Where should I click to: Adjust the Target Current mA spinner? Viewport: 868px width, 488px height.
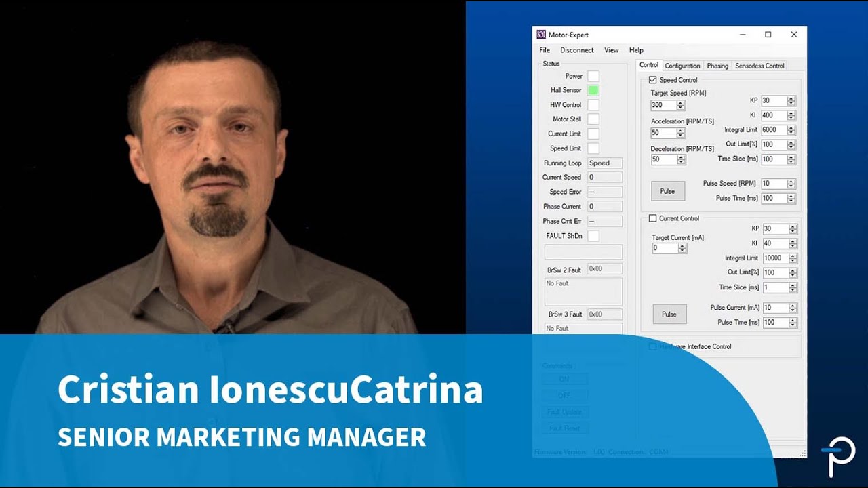coord(682,248)
